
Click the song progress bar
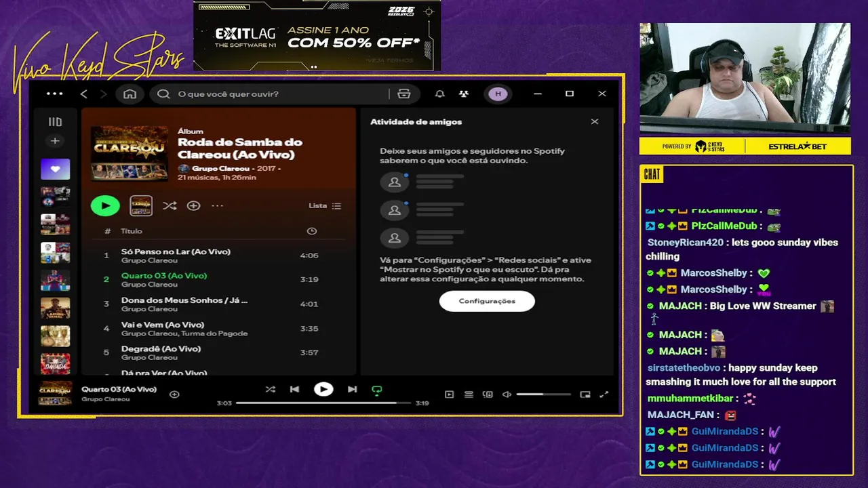tap(323, 403)
